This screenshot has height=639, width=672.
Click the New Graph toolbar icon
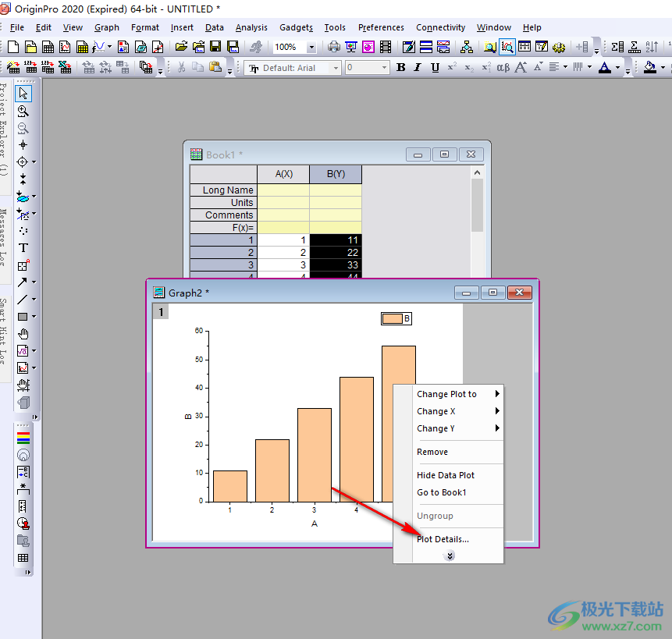[x=65, y=47]
